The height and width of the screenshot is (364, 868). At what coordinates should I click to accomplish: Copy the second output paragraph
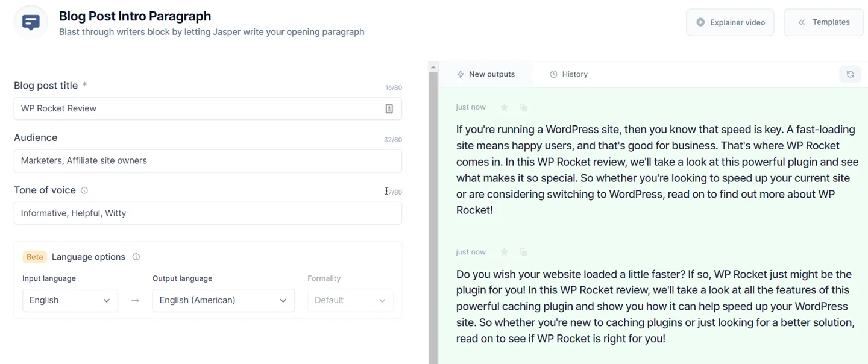click(523, 252)
